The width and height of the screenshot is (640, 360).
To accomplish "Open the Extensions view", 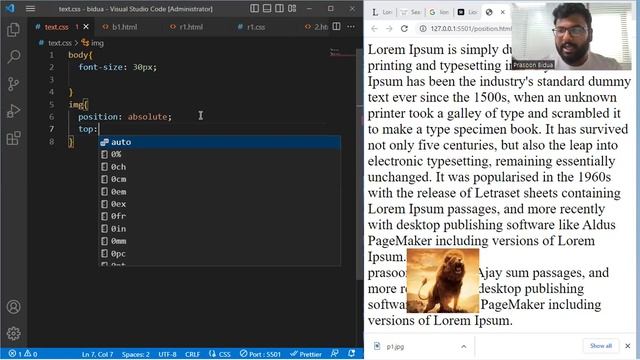I will tap(13, 138).
